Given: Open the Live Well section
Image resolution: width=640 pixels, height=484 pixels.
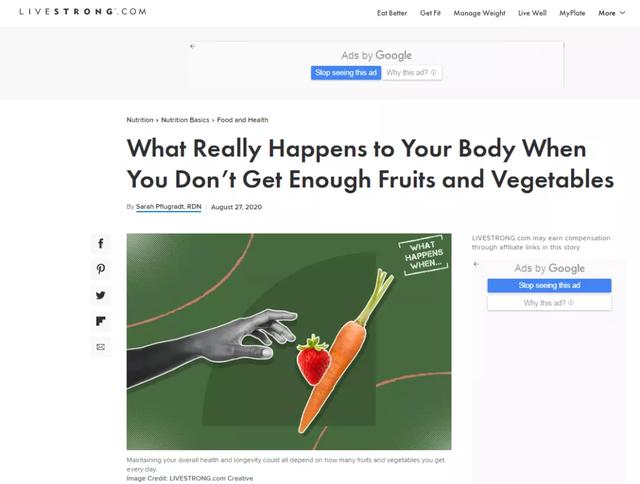Looking at the screenshot, I should (532, 13).
